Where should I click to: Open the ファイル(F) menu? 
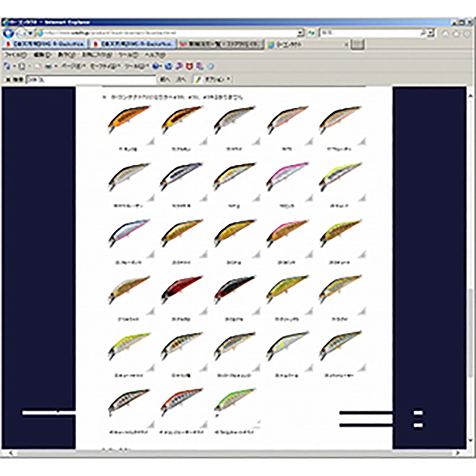15,55
